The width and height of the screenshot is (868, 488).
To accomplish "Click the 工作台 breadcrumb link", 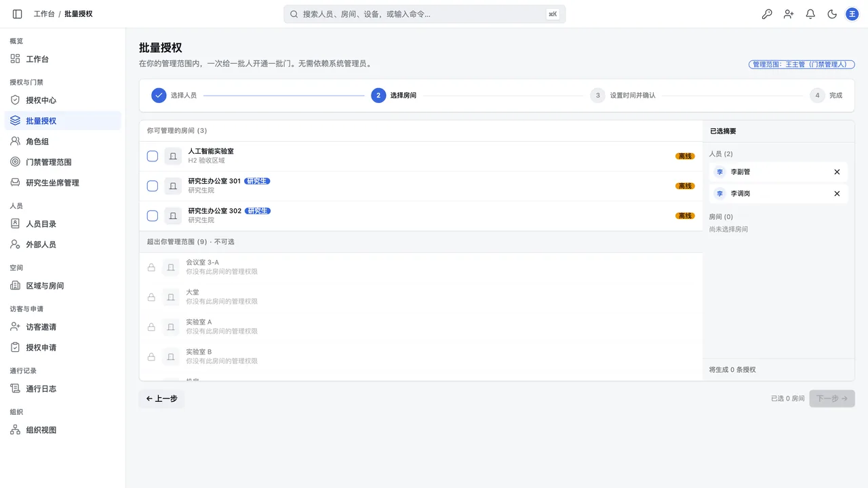I will [x=44, y=14].
